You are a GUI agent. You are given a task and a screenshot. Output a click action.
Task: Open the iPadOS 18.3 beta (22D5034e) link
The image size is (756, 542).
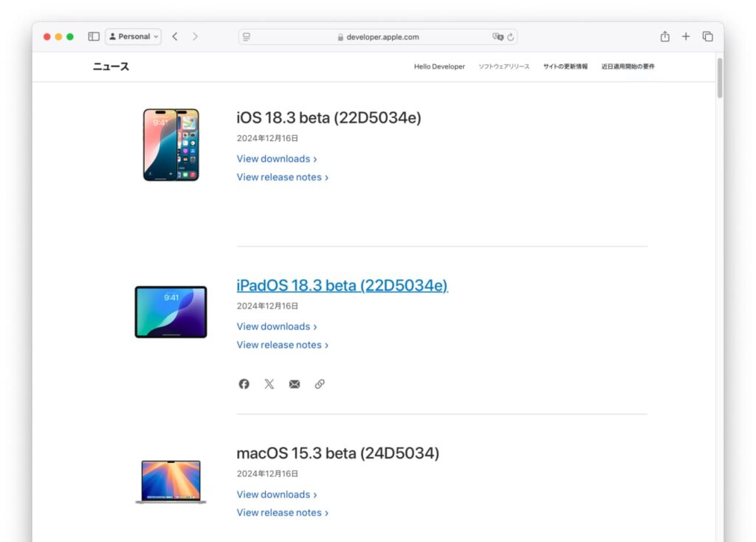coord(342,285)
